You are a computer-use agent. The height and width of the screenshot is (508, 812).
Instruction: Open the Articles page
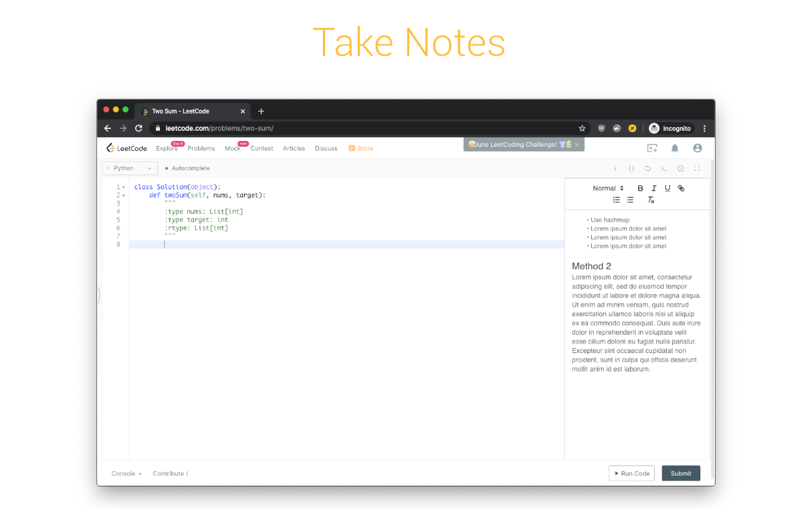(x=294, y=149)
